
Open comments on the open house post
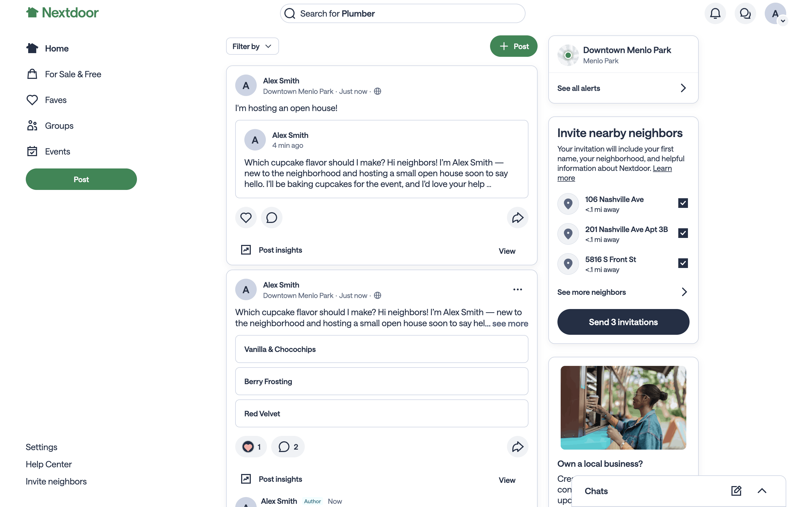coord(271,218)
